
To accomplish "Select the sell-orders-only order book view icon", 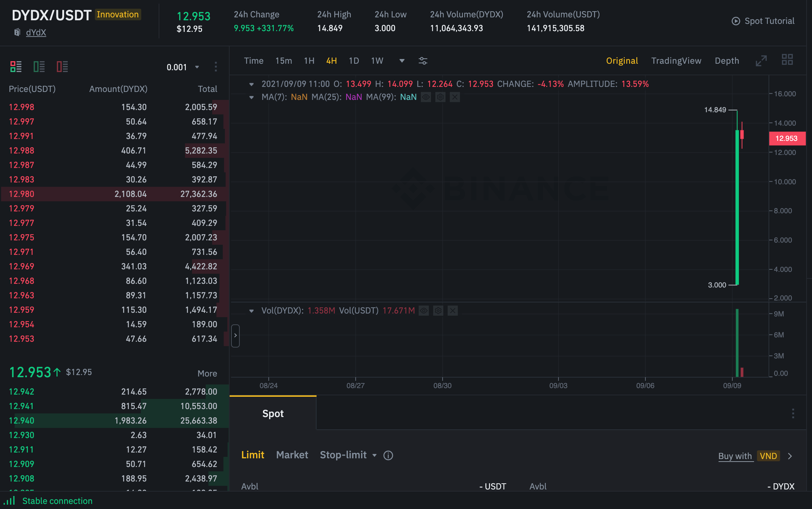I will click(62, 66).
